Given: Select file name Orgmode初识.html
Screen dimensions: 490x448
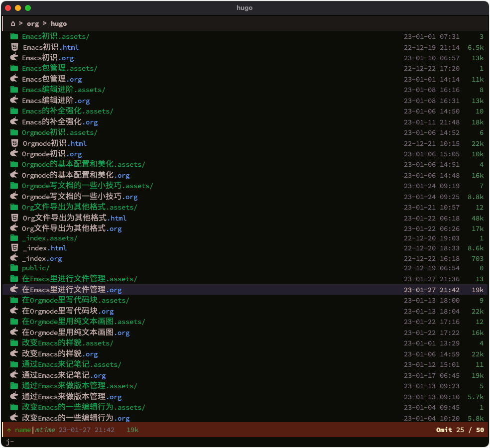Looking at the screenshot, I should pyautogui.click(x=55, y=143).
